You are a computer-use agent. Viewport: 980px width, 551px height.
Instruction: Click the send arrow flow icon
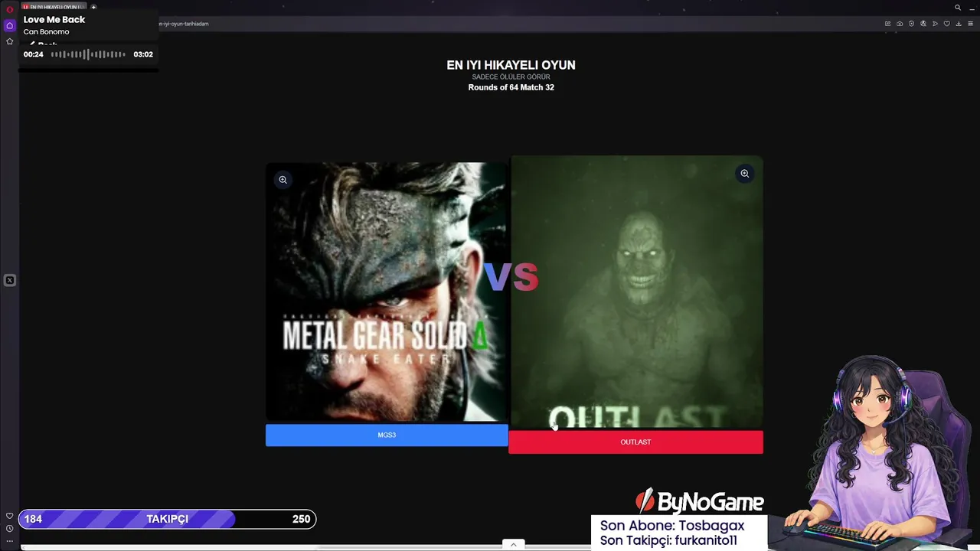click(x=935, y=24)
